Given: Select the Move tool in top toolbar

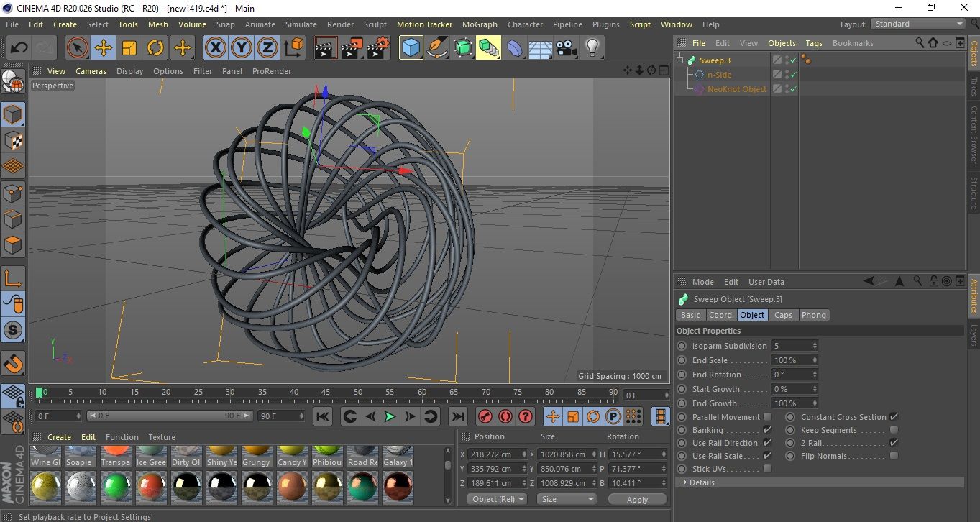Looking at the screenshot, I should coord(103,48).
